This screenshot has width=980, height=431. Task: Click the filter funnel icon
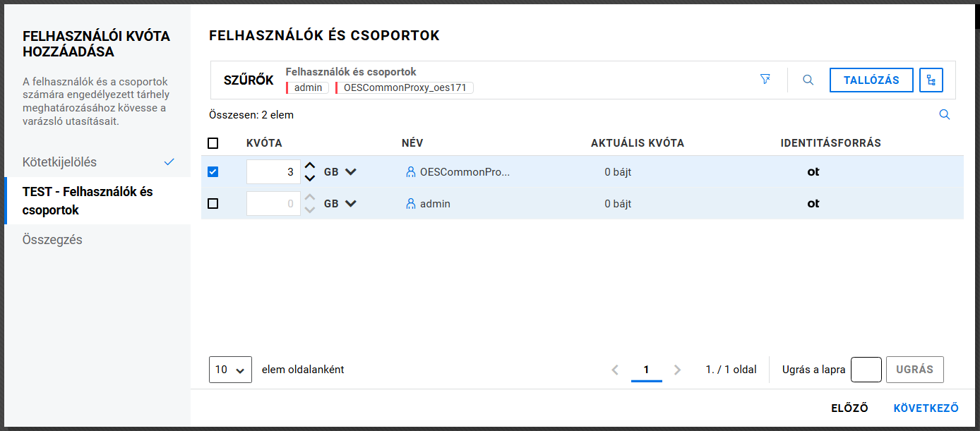765,80
